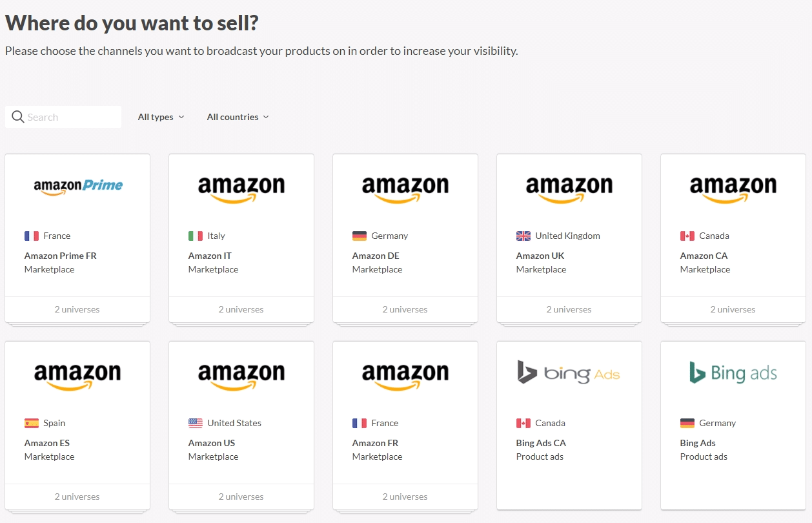
Task: Open the All types dropdown
Action: tap(161, 117)
